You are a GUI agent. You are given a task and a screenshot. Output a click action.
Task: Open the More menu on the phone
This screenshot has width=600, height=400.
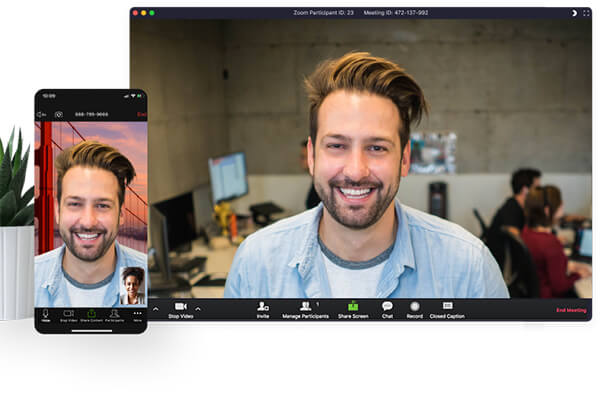click(x=137, y=316)
